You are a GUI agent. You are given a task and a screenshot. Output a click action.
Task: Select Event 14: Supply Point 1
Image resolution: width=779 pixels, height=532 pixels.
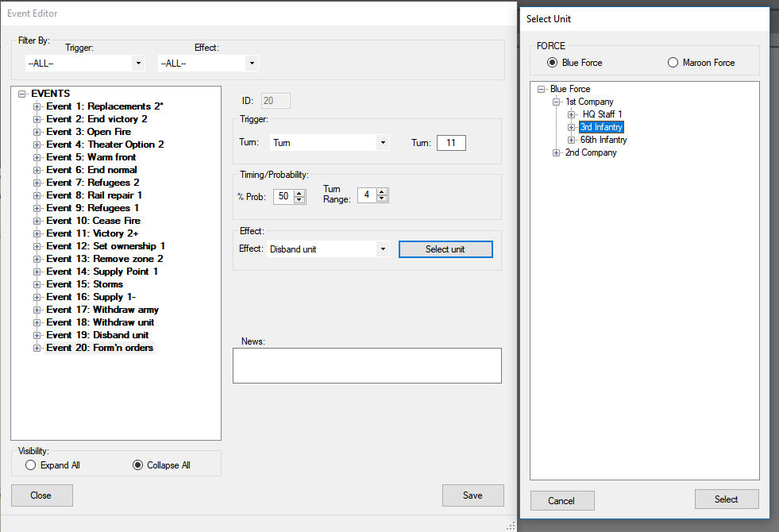(102, 272)
